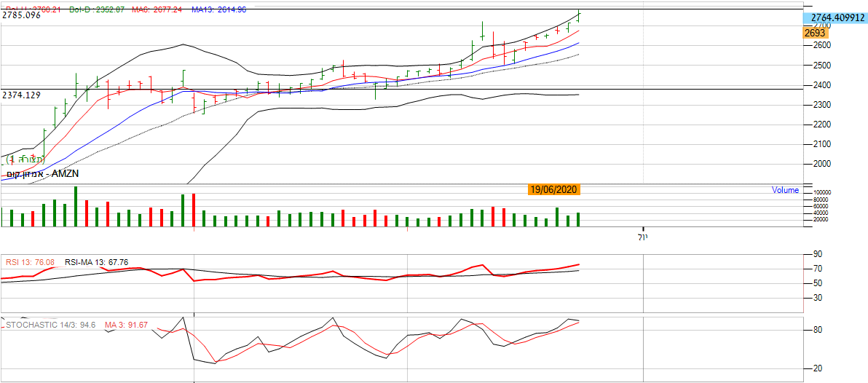Viewport: 868px width, 383px height.
Task: Select the 2374.129 support line label
Action: pyautogui.click(x=21, y=95)
